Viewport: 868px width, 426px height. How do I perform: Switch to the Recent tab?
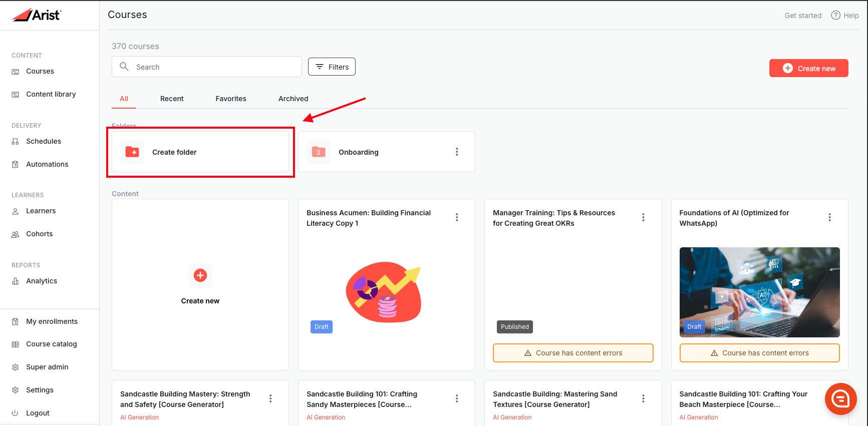[172, 99]
